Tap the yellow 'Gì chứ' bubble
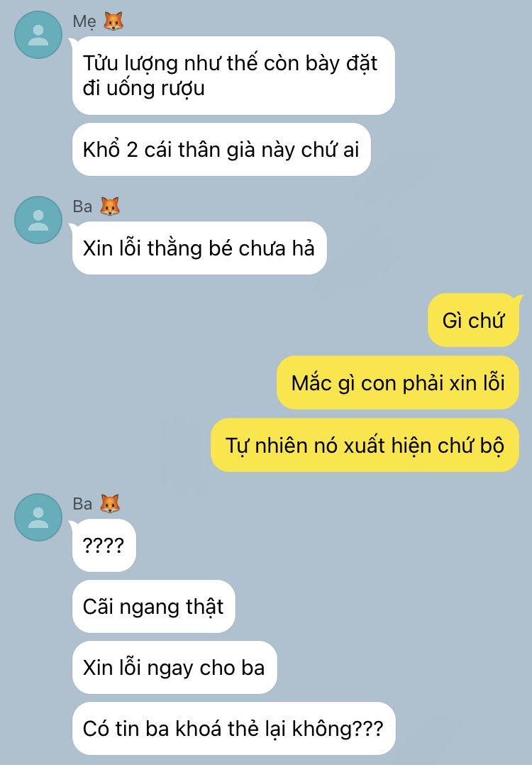The image size is (532, 765). pos(473,321)
